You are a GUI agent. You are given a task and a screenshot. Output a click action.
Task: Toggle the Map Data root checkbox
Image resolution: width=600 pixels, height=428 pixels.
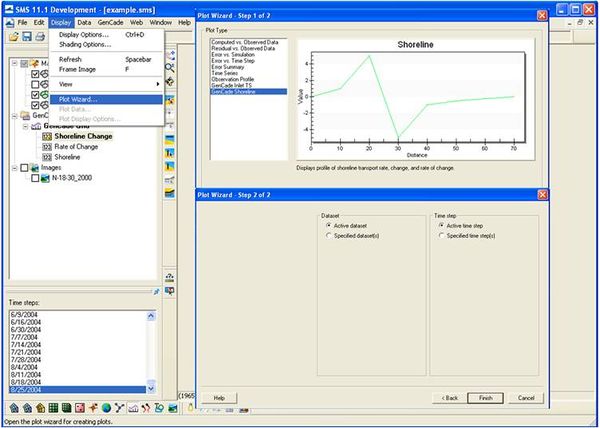[24, 63]
